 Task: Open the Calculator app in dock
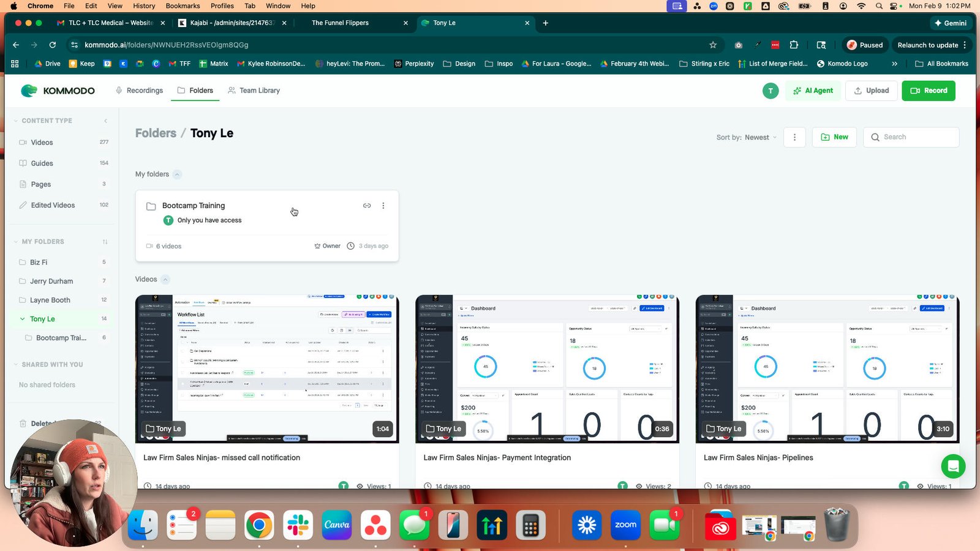530,525
